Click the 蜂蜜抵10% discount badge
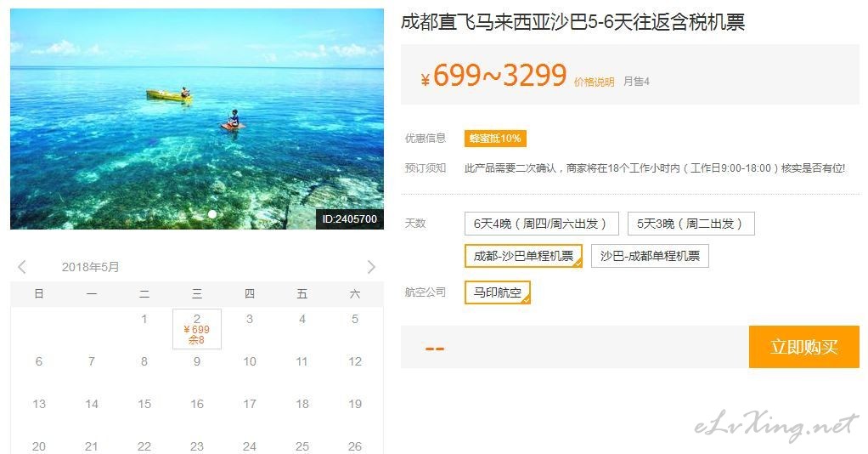Viewport: 868px width, 454px height. point(495,138)
